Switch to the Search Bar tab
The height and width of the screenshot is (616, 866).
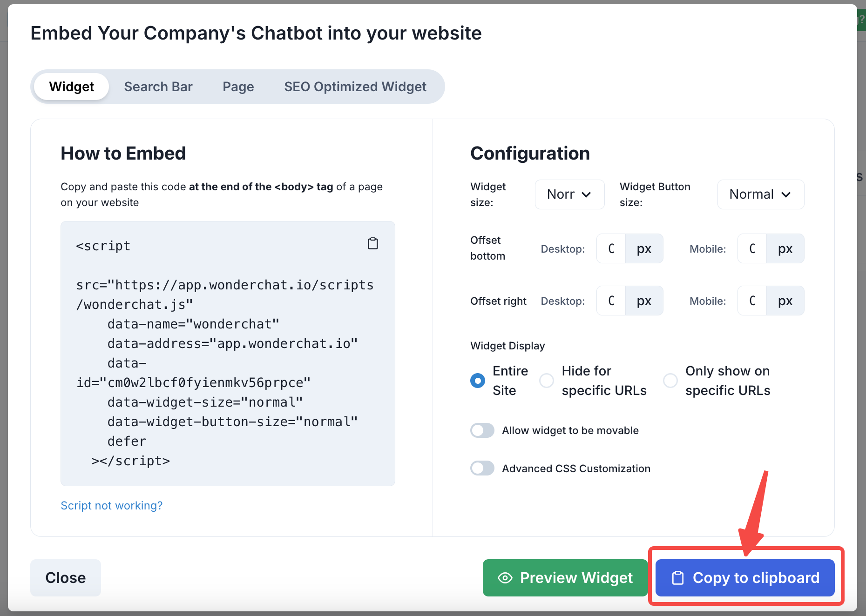(158, 87)
